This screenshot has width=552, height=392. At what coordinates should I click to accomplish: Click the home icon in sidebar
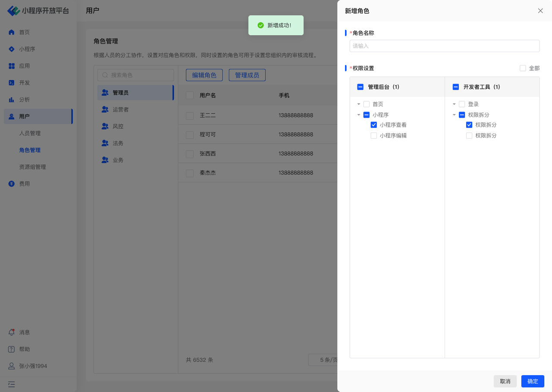(12, 32)
